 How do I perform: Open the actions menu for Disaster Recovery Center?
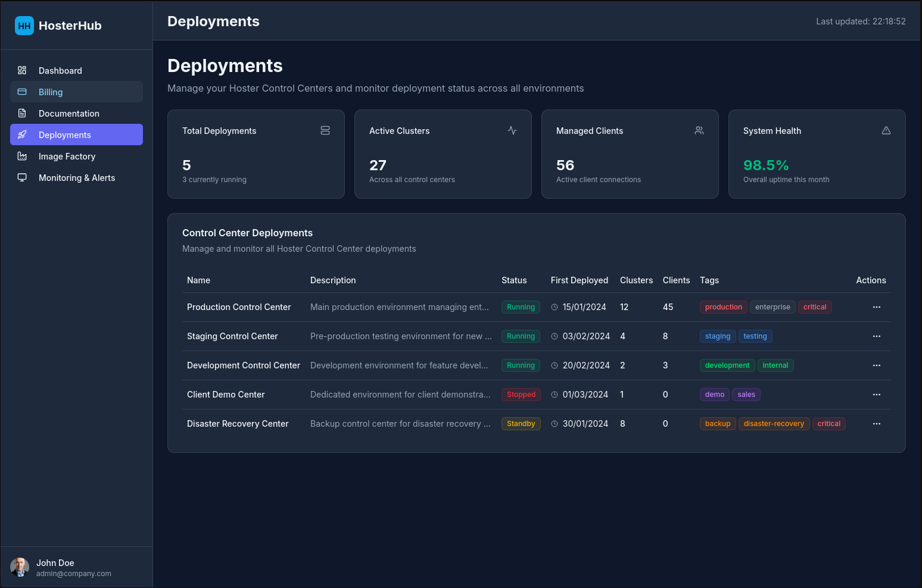(x=876, y=423)
